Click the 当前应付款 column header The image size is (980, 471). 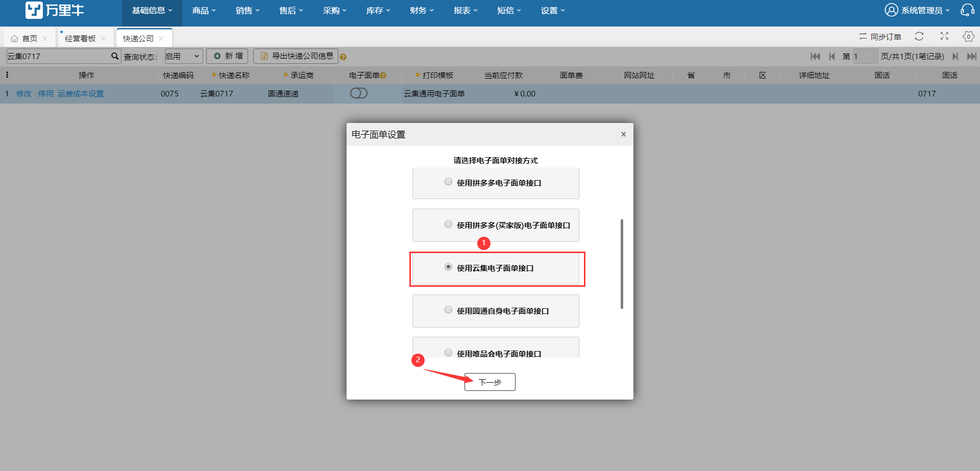pyautogui.click(x=503, y=76)
